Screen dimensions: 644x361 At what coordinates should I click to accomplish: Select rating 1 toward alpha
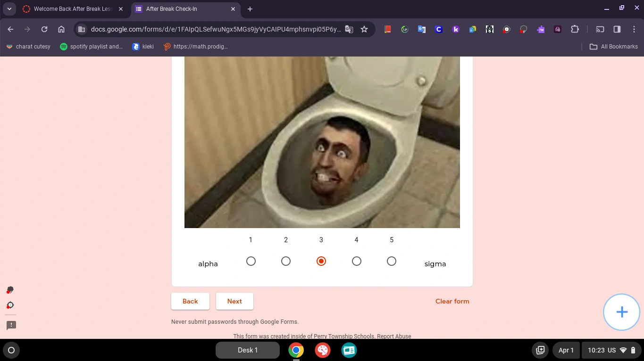pyautogui.click(x=251, y=261)
